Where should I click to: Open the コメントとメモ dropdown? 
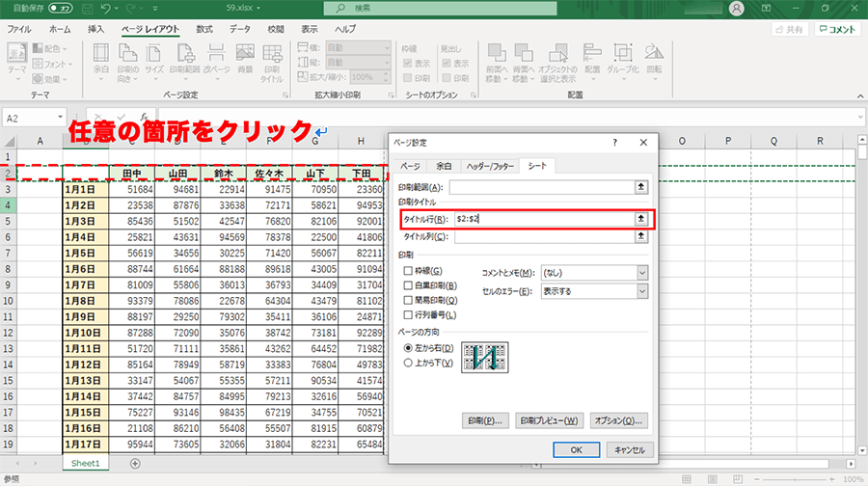(641, 273)
